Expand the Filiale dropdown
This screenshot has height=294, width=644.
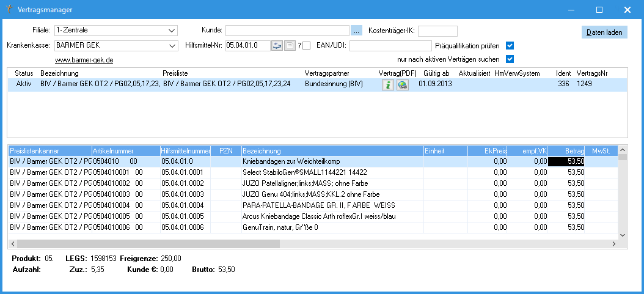(x=171, y=30)
